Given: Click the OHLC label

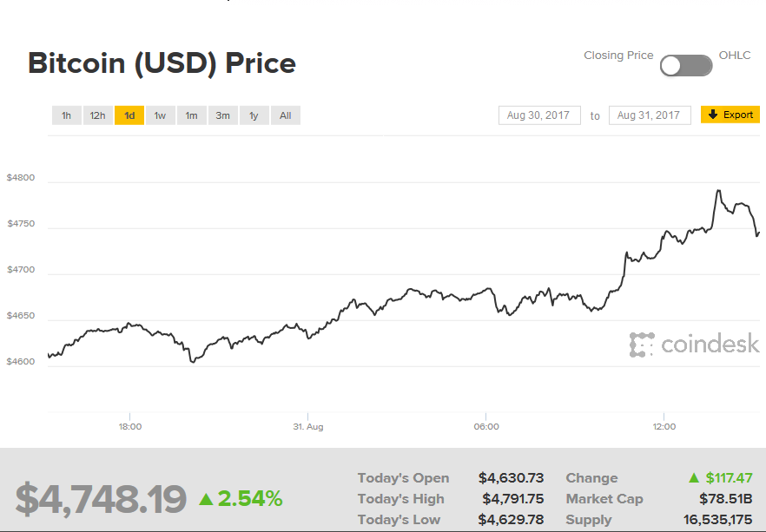Looking at the screenshot, I should [x=735, y=56].
